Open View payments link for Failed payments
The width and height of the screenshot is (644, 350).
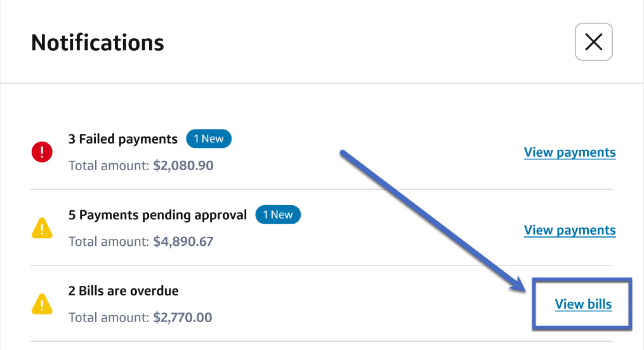coord(569,152)
